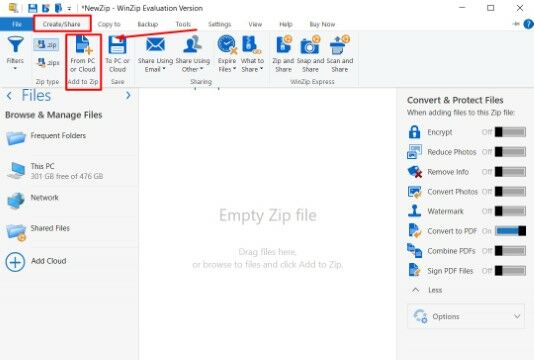Click the Add Cloud plus icon
534x360 pixels.
tap(15, 262)
